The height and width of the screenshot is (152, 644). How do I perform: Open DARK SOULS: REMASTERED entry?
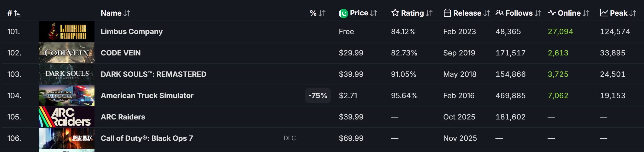(x=153, y=74)
